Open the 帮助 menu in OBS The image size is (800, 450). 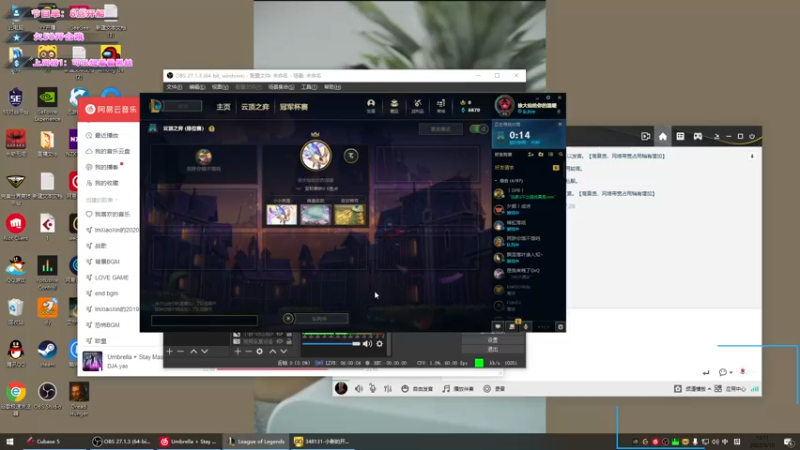tap(332, 87)
